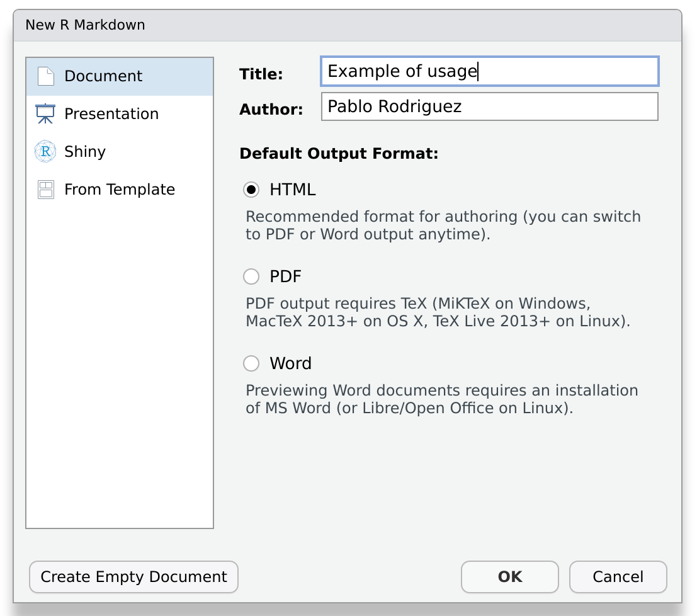Switch to the Presentation list entry
This screenshot has width=697, height=616.
click(x=111, y=114)
